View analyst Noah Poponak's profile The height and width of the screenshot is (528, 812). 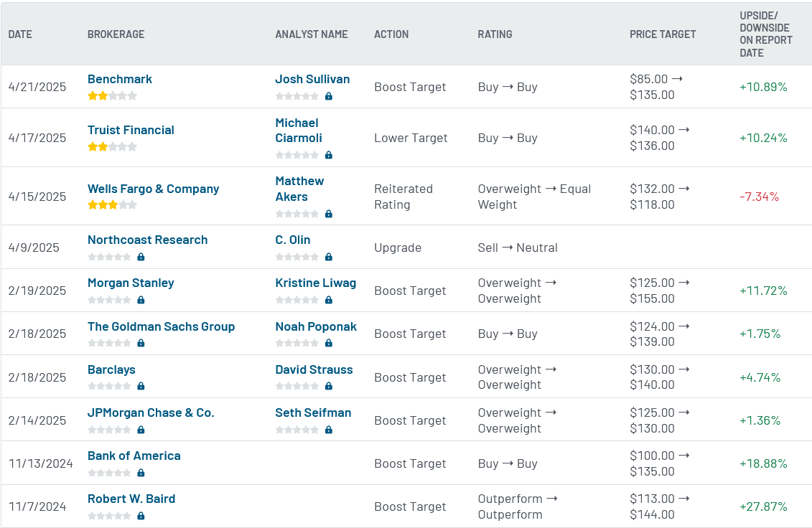316,326
